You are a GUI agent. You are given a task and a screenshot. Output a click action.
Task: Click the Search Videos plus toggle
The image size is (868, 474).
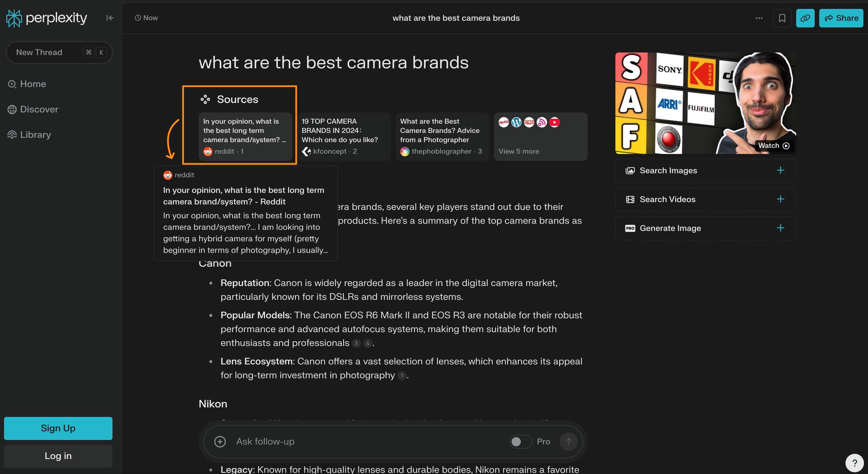(781, 199)
